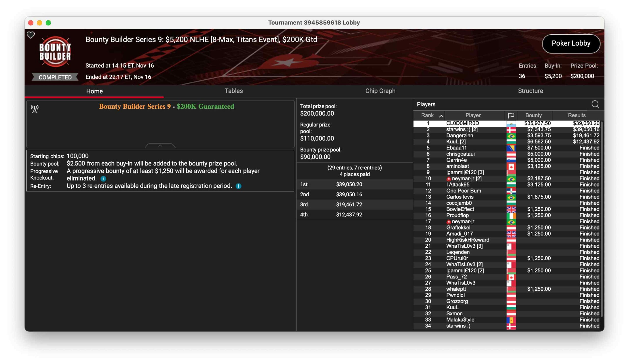The height and width of the screenshot is (364, 629).
Task: Open the player search magnifier
Action: 595,105
